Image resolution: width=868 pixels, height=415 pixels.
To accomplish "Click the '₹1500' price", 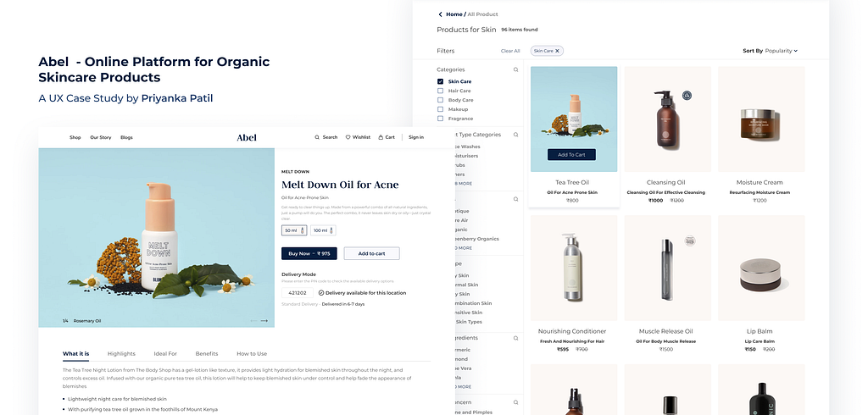I will pyautogui.click(x=666, y=349).
